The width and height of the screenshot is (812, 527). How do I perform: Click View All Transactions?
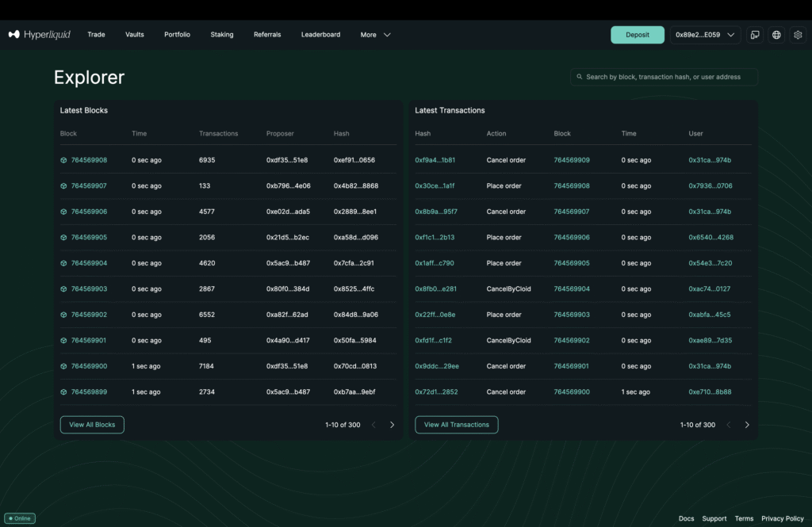tap(457, 425)
